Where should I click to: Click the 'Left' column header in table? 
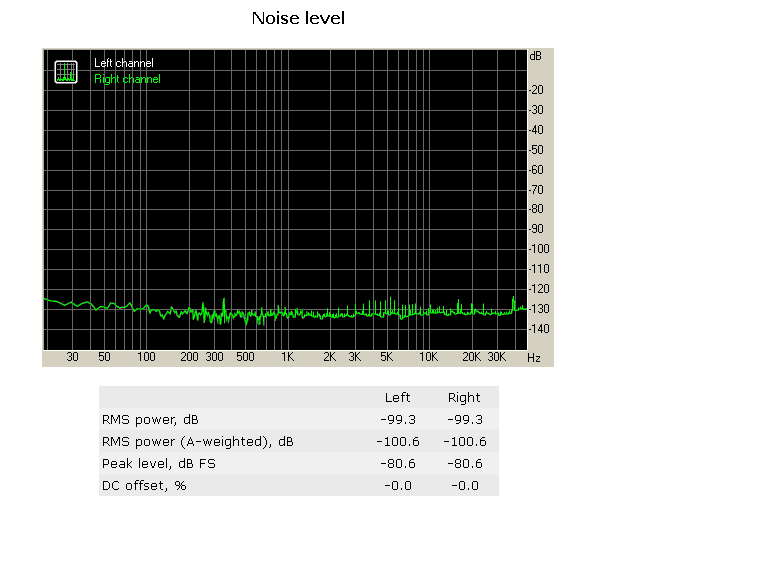pos(397,397)
